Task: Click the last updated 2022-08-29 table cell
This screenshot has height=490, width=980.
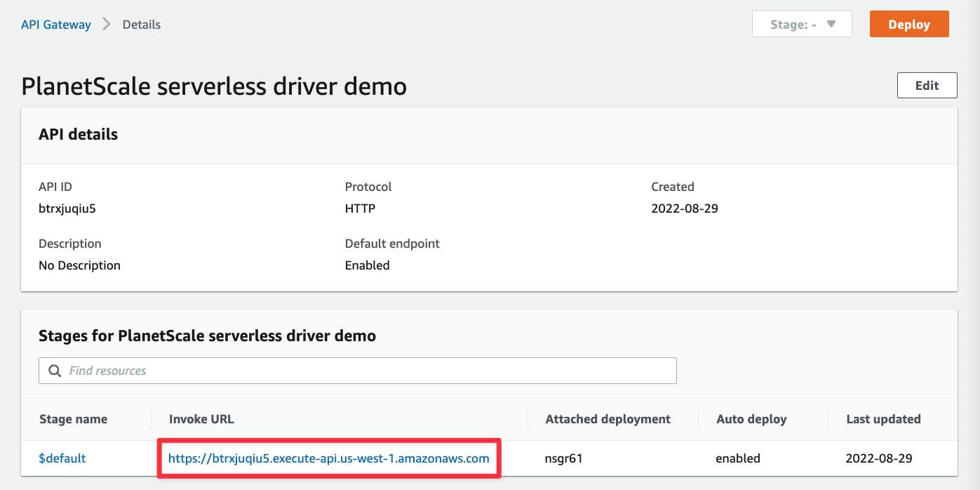Action: click(x=880, y=458)
